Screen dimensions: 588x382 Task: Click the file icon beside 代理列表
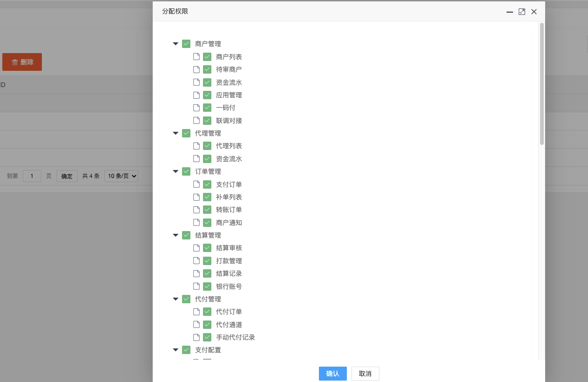pos(196,146)
